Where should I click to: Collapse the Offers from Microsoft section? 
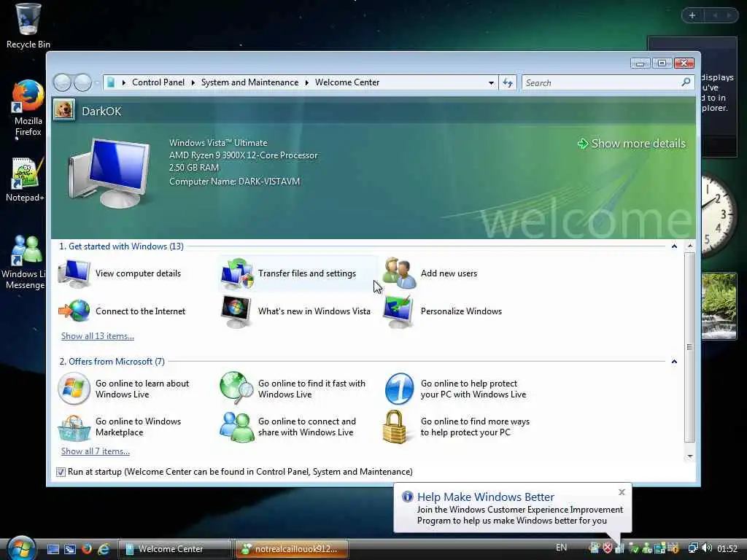coord(674,362)
